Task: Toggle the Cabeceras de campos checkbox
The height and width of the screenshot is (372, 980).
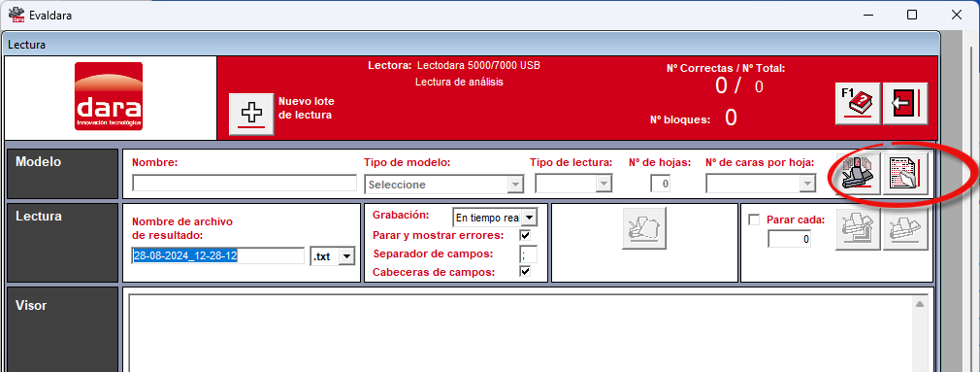Action: click(x=525, y=272)
